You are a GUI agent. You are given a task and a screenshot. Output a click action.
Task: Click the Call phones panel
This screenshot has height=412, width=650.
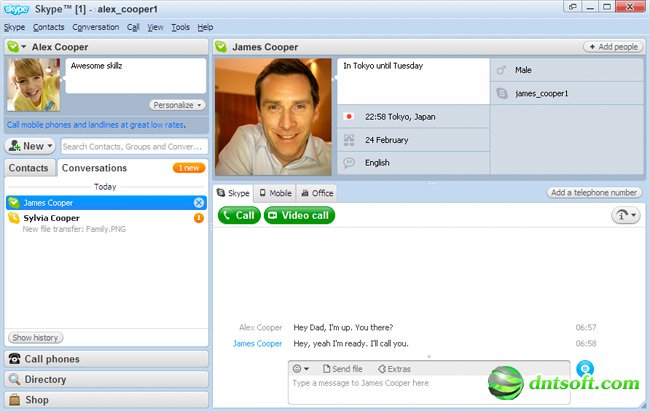click(x=106, y=359)
